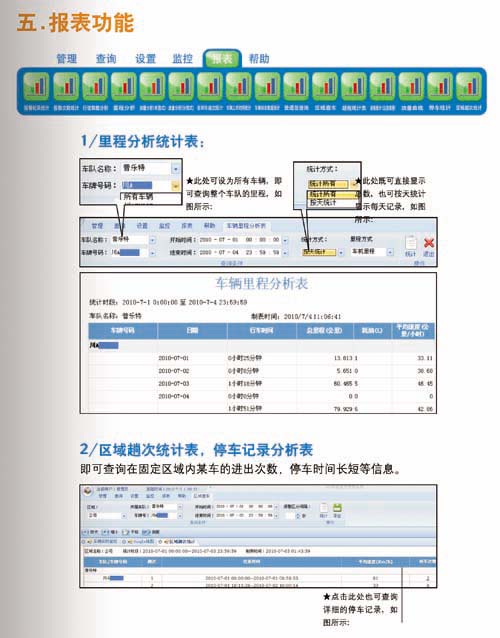Click the third report chart icon
Image resolution: width=500 pixels, height=638 pixels.
coord(95,86)
